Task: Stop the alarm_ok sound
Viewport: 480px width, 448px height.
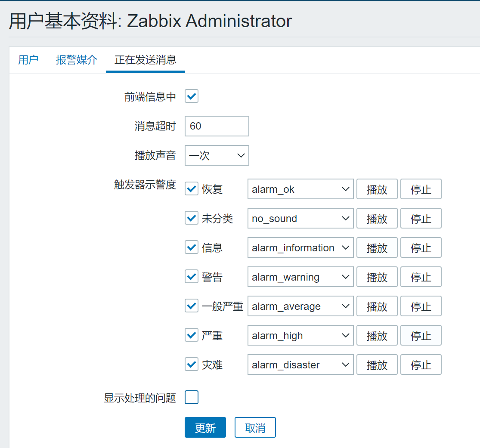Action: click(421, 189)
